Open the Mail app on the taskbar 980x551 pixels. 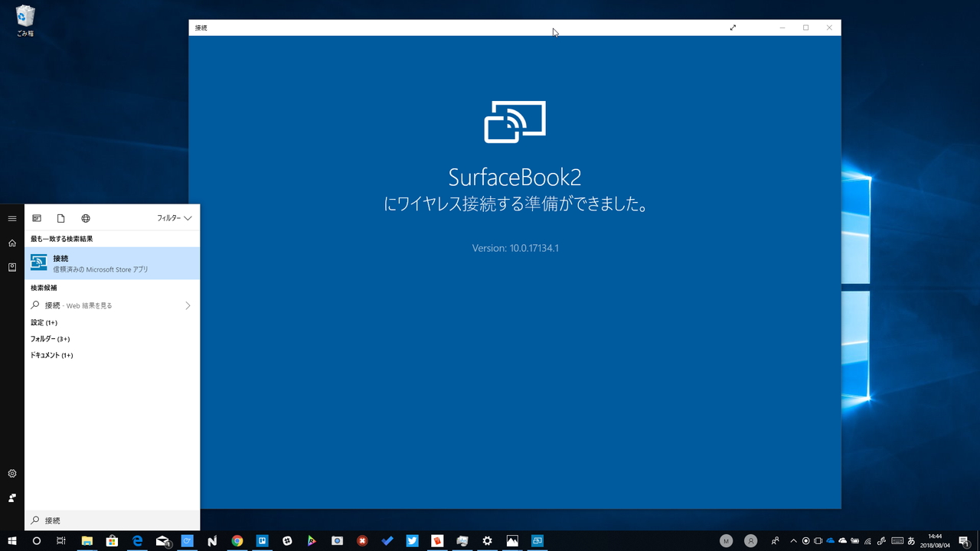tap(162, 541)
